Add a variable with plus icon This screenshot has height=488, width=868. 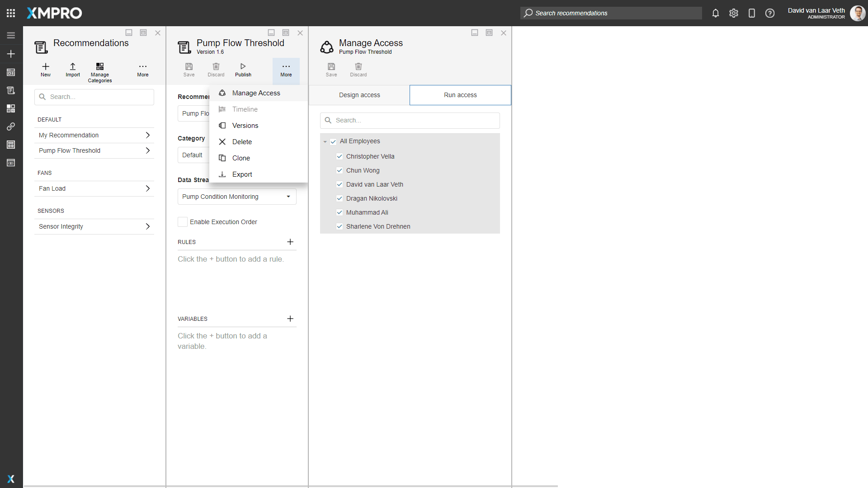point(290,319)
